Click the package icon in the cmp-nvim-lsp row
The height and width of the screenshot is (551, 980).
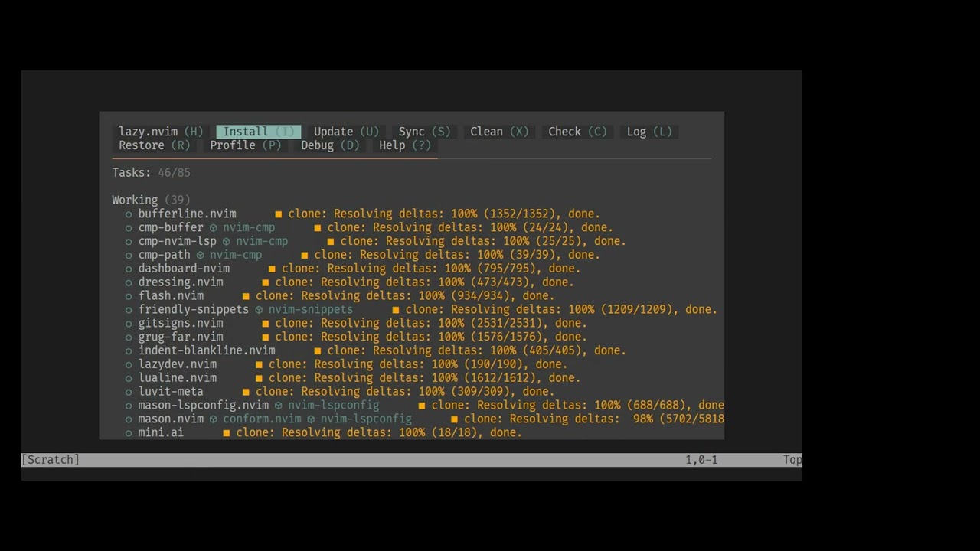227,242
